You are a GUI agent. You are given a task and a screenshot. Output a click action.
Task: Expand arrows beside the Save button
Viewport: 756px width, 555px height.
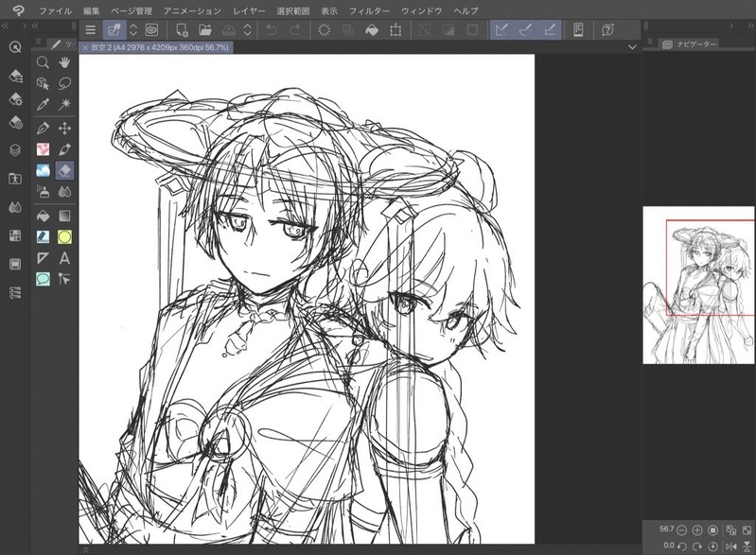[x=247, y=30]
